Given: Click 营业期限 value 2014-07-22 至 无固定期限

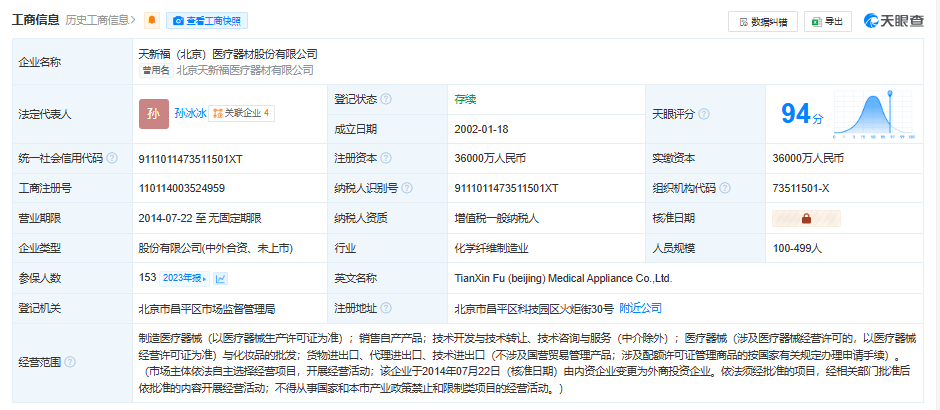Looking at the screenshot, I should click(200, 219).
